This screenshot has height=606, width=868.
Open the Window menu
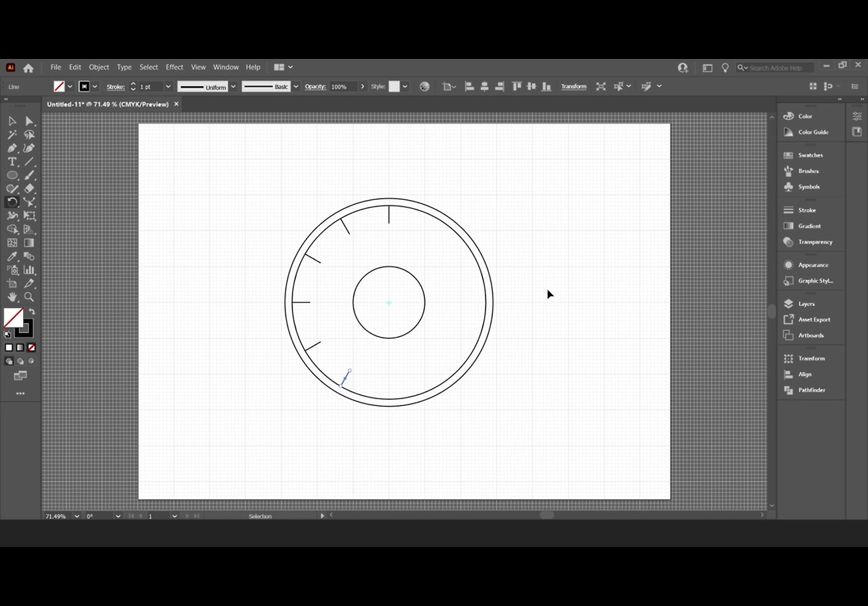coord(226,67)
